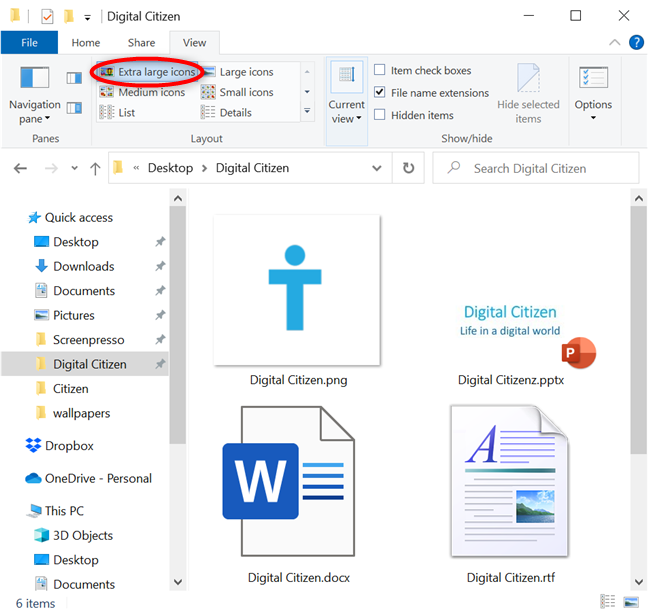
Task: Select the View ribbon tab
Action: [x=194, y=43]
